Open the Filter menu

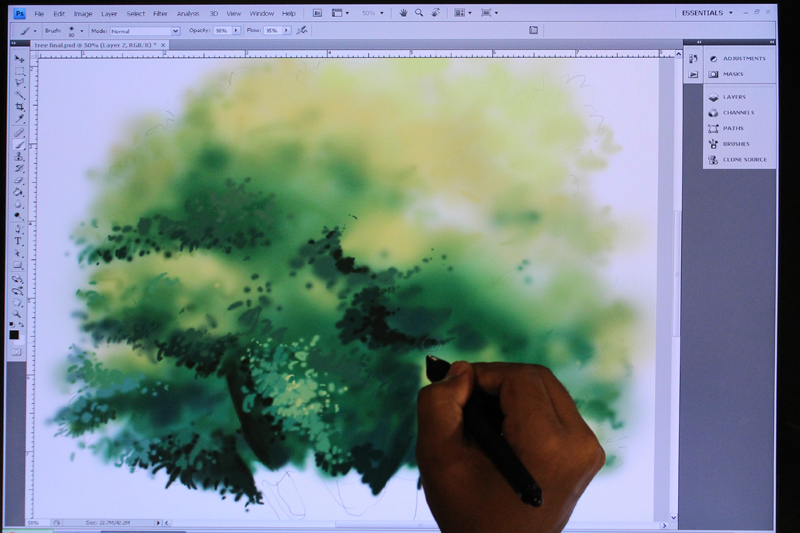pyautogui.click(x=160, y=14)
